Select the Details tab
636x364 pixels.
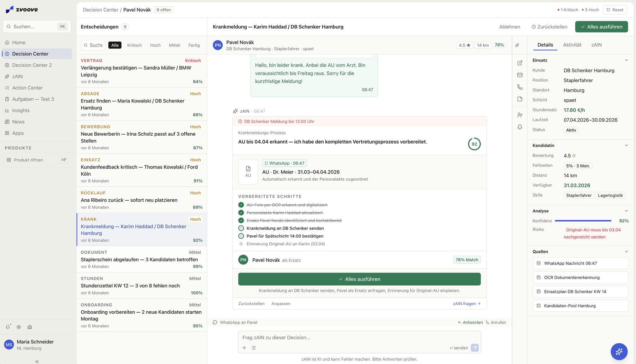pyautogui.click(x=545, y=45)
